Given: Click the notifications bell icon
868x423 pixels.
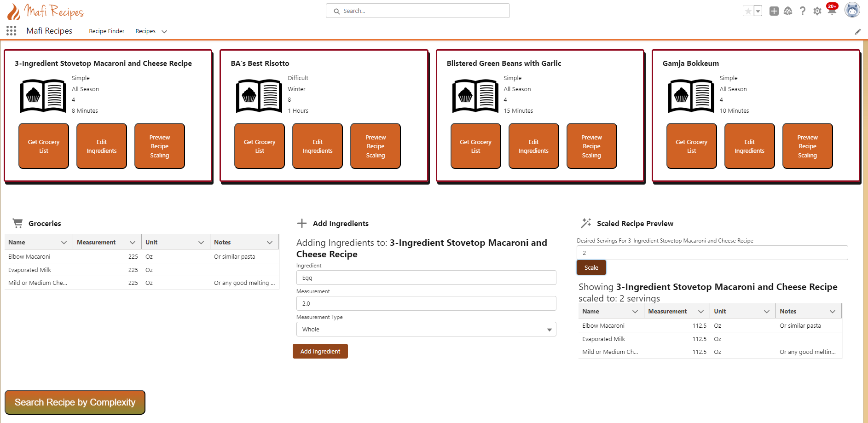Looking at the screenshot, I should click(x=832, y=11).
